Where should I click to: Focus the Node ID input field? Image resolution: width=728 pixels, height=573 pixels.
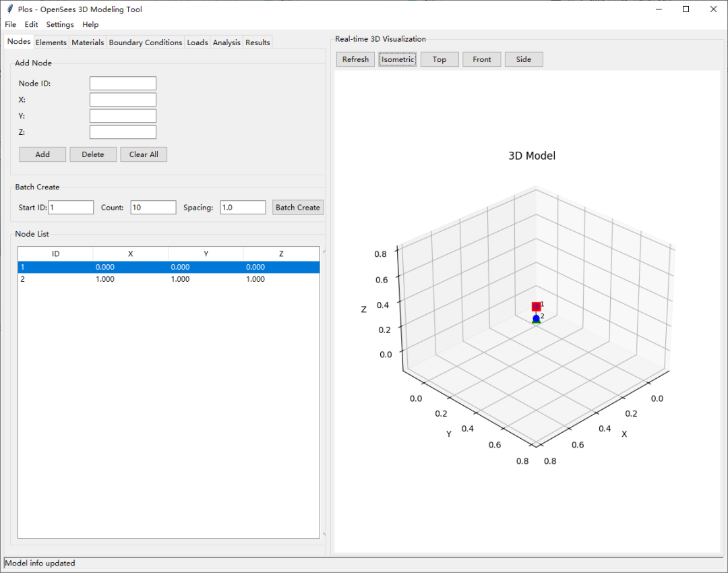click(123, 84)
